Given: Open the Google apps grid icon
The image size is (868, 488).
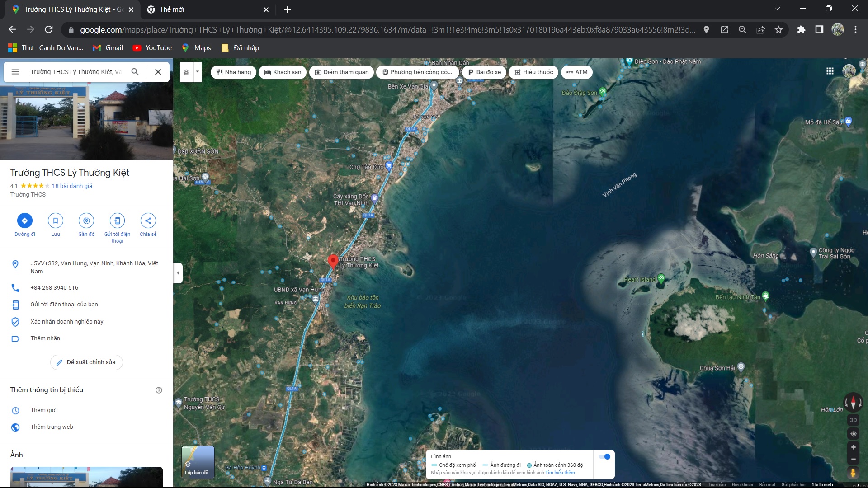Looking at the screenshot, I should (830, 71).
